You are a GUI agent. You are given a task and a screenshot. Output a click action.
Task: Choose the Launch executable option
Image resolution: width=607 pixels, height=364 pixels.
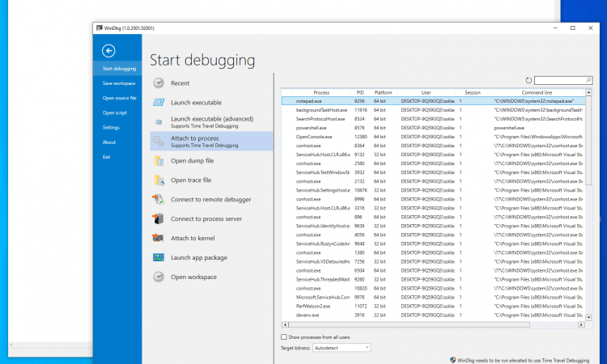tap(211, 102)
